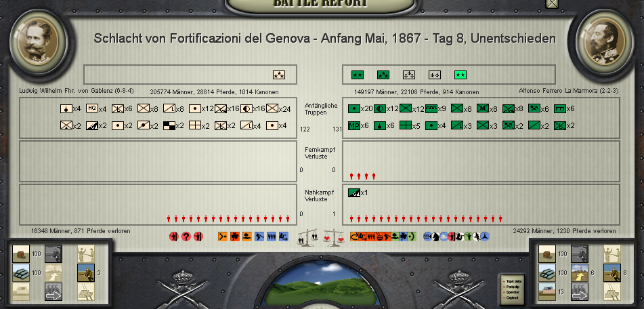Image resolution: width=644 pixels, height=309 pixels.
Task: Click the first orange battle ability icon left side
Action: [222, 236]
